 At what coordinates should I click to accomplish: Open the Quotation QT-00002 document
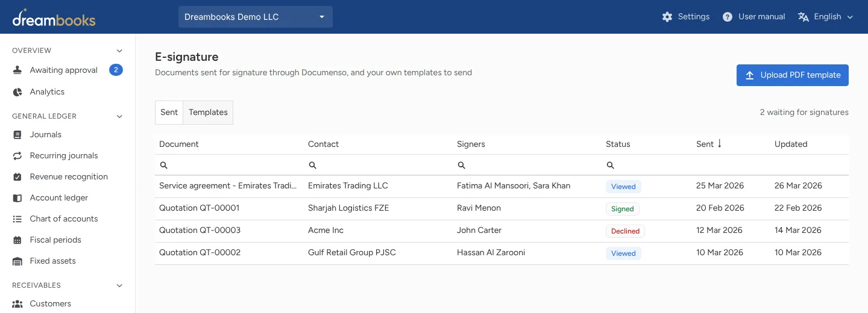(200, 253)
